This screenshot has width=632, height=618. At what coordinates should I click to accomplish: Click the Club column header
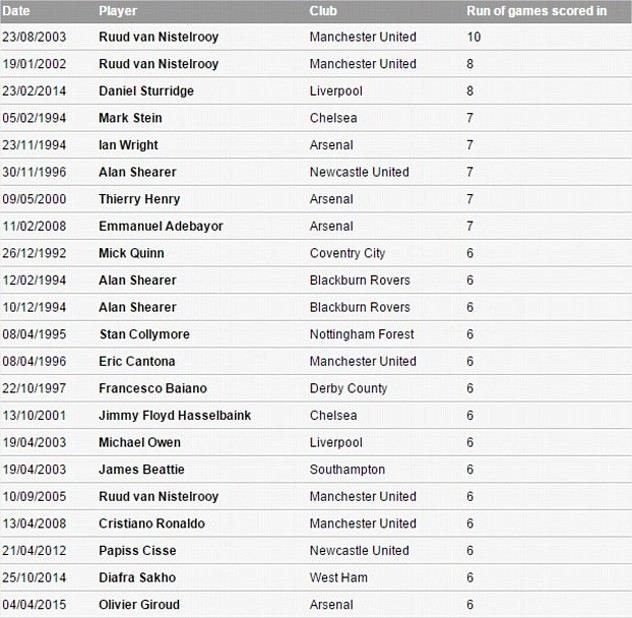click(x=323, y=11)
